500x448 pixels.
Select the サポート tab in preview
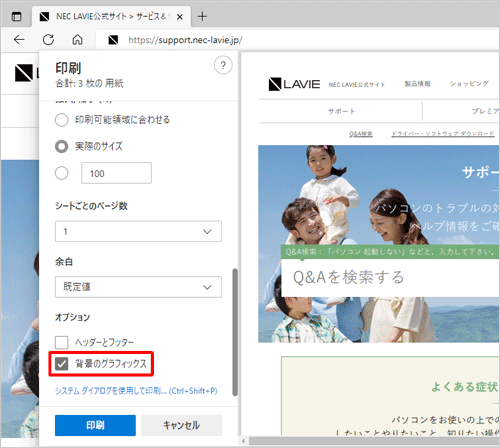tap(341, 111)
